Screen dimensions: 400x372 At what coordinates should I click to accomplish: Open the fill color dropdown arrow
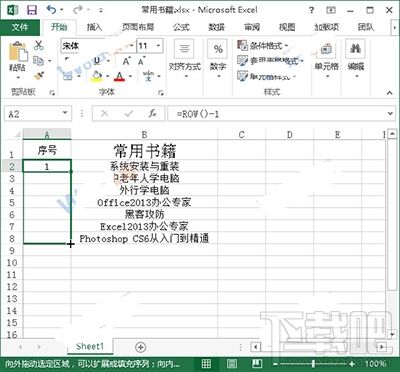[108, 77]
